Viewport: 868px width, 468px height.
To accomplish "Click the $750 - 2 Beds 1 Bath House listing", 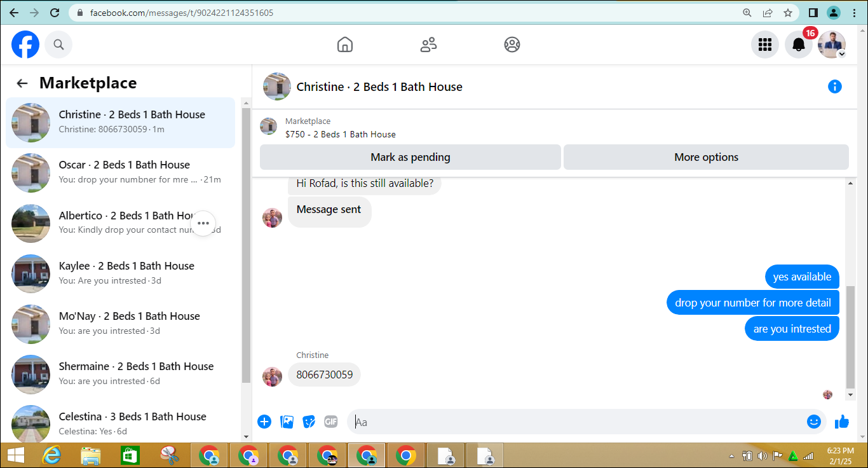I will point(341,134).
